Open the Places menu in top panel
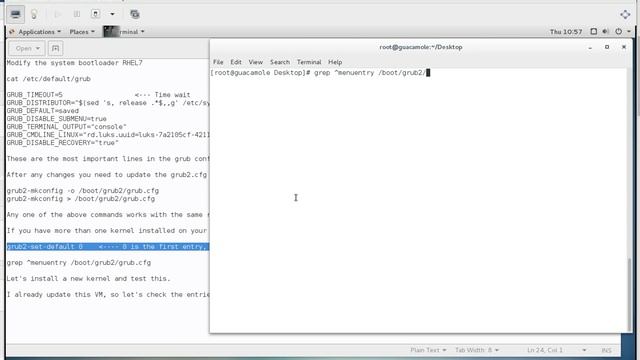 click(x=82, y=32)
